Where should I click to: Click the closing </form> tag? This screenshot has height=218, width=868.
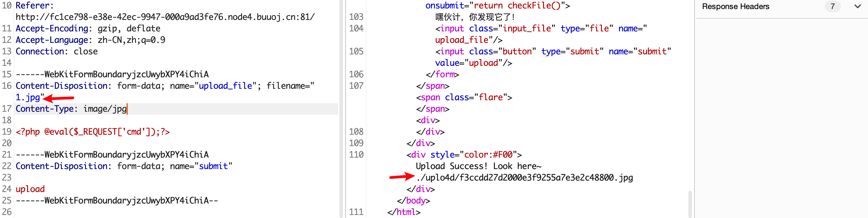[442, 74]
